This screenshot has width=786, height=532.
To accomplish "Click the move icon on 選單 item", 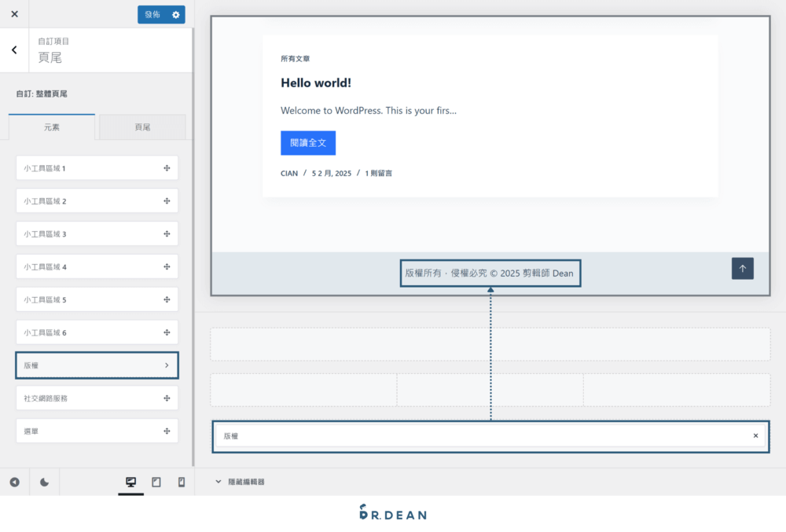I will pos(167,431).
